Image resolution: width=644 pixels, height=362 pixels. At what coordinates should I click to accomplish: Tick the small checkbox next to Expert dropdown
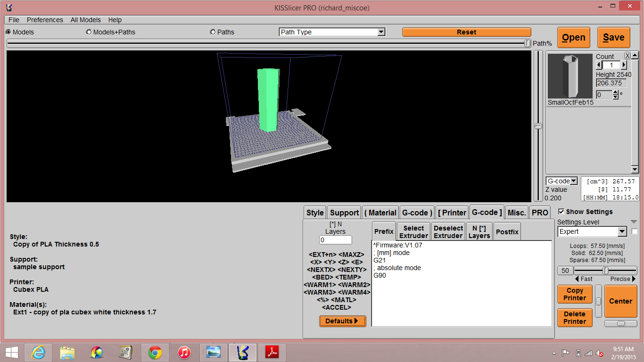(x=635, y=231)
